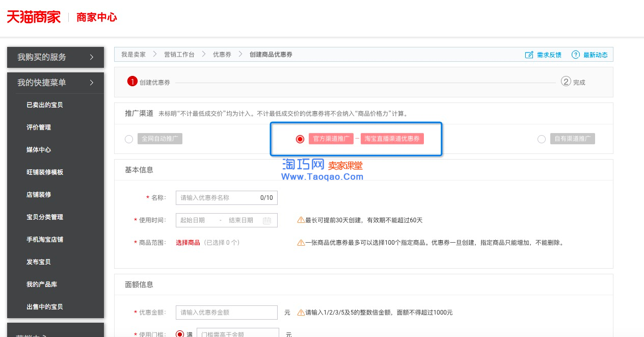Click the warning icon beside 商品范围 note
This screenshot has height=337, width=644.
[x=301, y=243]
